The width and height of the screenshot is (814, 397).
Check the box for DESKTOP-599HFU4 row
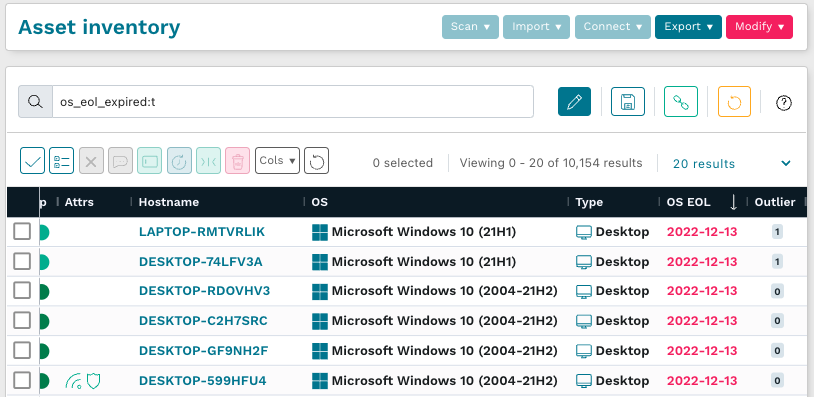coord(22,381)
